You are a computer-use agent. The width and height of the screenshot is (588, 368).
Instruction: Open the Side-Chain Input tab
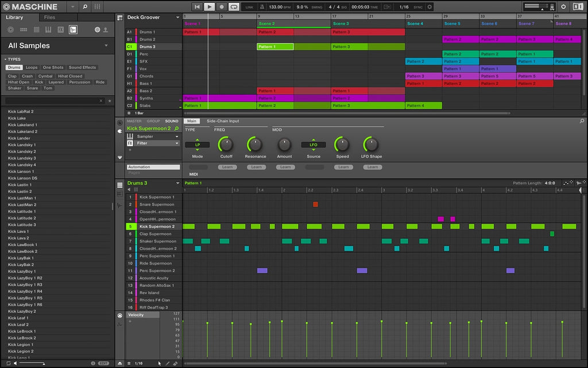tap(223, 121)
